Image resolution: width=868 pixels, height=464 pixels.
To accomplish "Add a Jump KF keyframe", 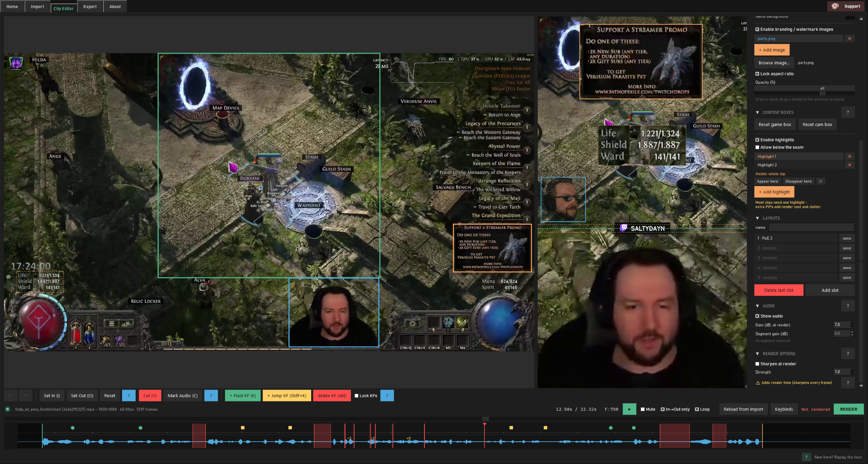I will pos(287,395).
